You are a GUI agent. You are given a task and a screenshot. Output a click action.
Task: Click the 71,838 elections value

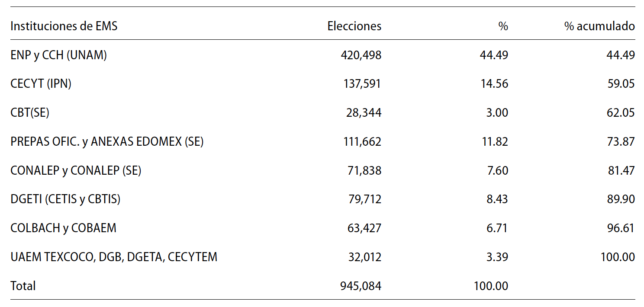pos(364,171)
